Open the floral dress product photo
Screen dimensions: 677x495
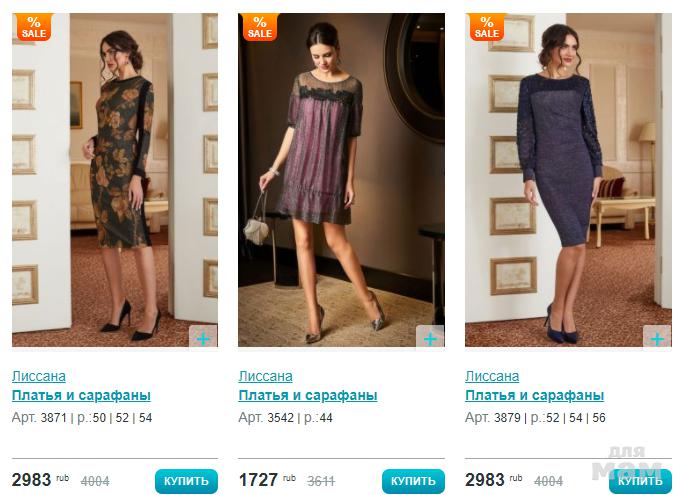point(115,180)
